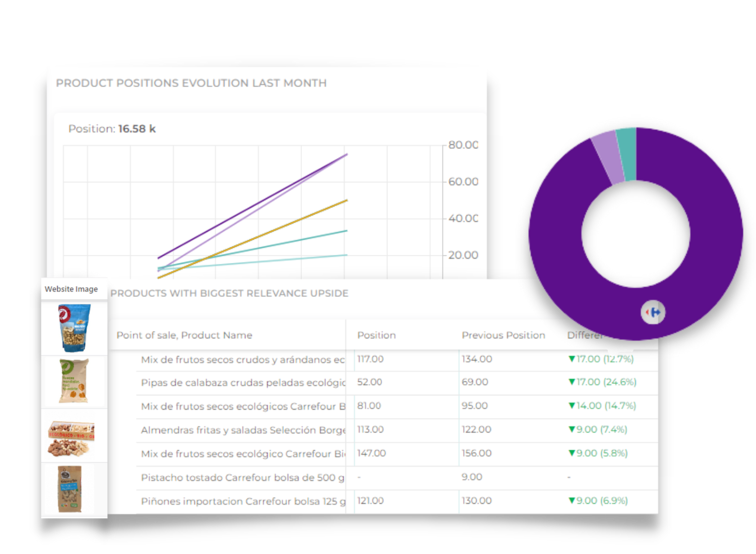
Task: Click the 17.00 (24.6%) difference value
Action: (602, 382)
